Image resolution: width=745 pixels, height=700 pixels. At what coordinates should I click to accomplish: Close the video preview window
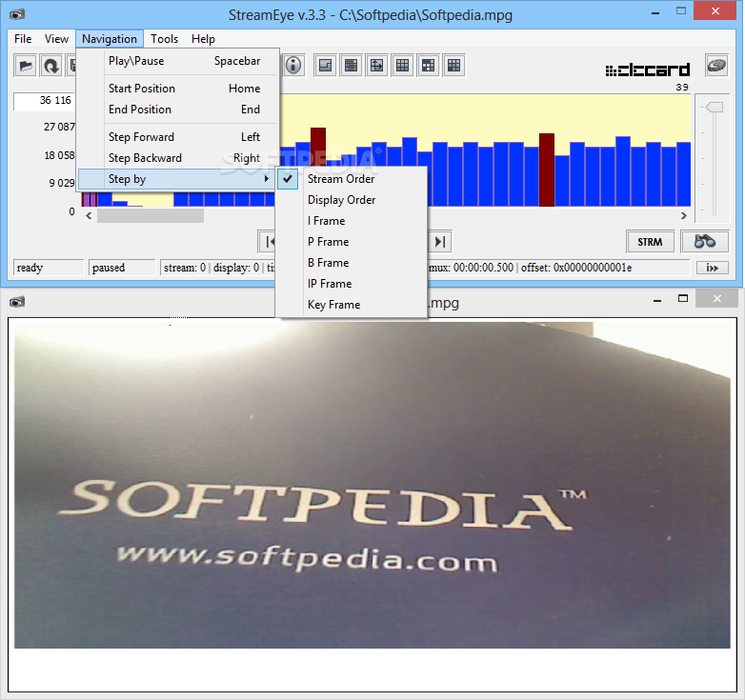tap(717, 299)
